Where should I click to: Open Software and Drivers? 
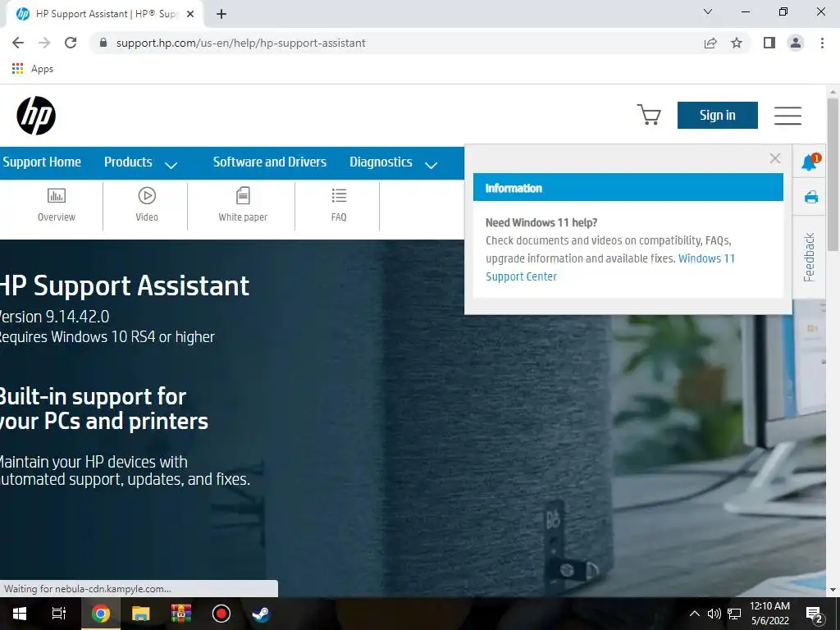click(x=269, y=162)
